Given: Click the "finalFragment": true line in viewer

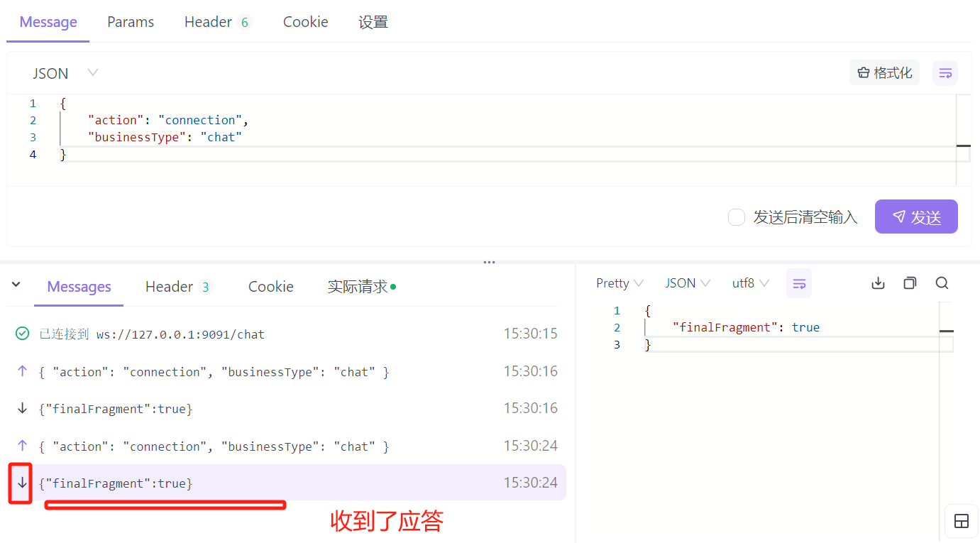Looking at the screenshot, I should coord(746,327).
